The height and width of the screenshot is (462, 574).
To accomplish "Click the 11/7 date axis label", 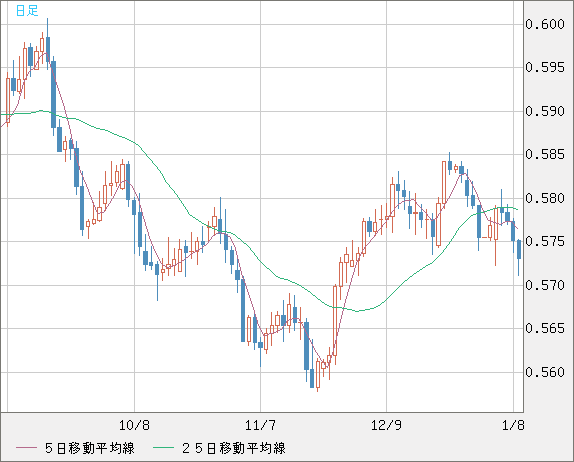I will (260, 425).
